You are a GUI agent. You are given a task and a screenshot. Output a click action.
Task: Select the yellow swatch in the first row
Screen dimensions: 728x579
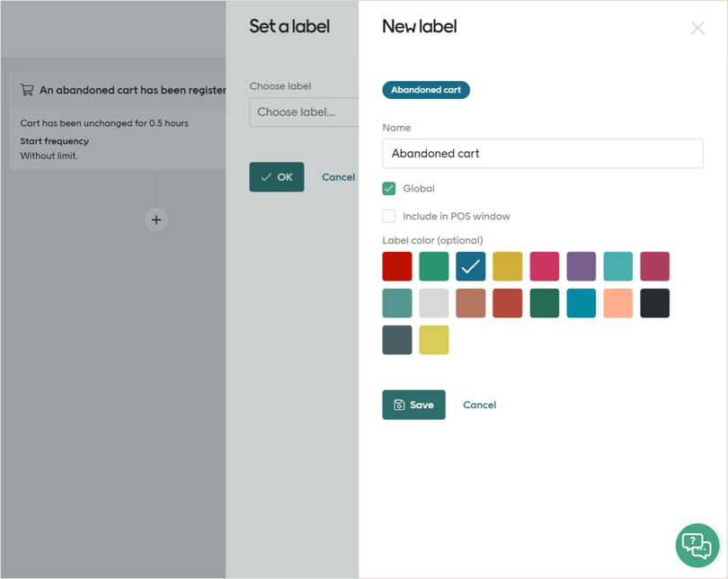pos(507,266)
